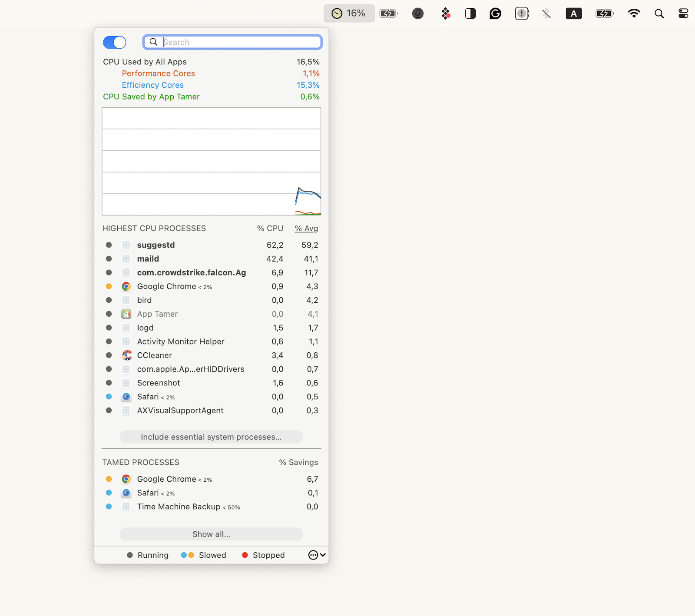The image size is (695, 616).
Task: Click the Show all button
Action: tap(211, 534)
